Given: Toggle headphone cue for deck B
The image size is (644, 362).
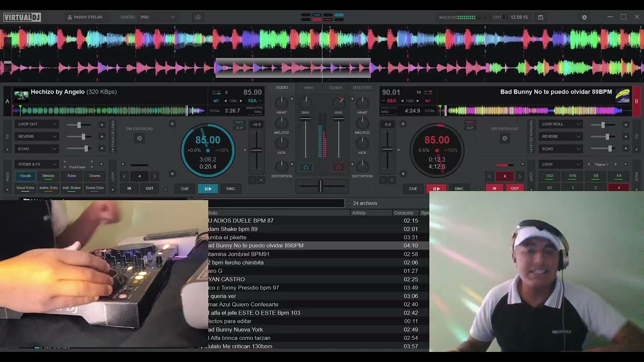Looking at the screenshot, I should (x=338, y=167).
